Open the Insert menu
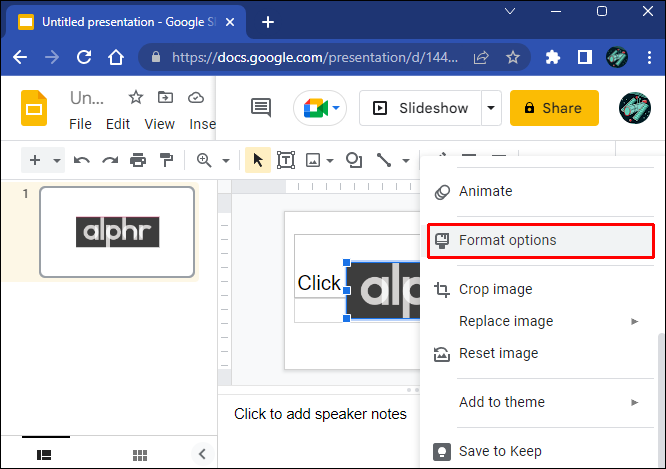Viewport: 666px width, 469px height. pos(202,124)
